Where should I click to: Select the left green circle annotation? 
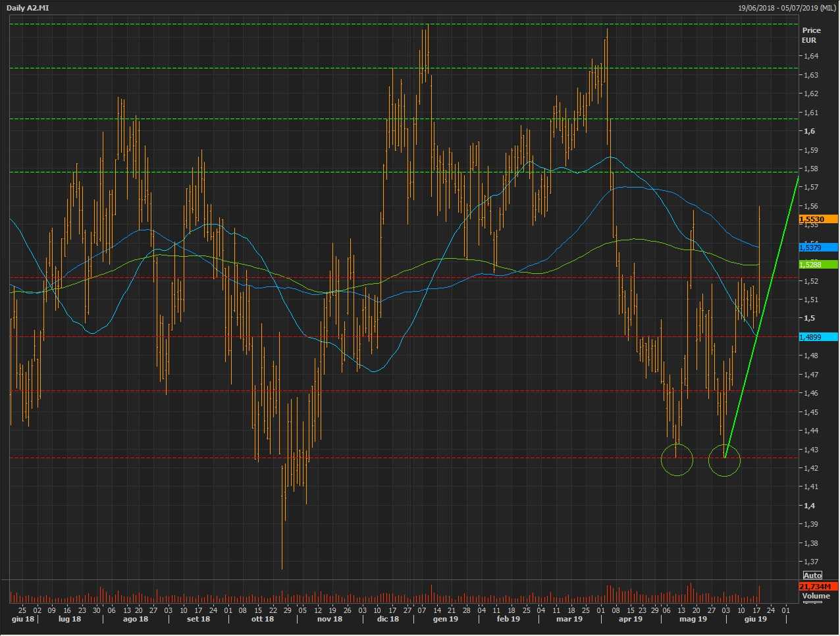point(677,460)
